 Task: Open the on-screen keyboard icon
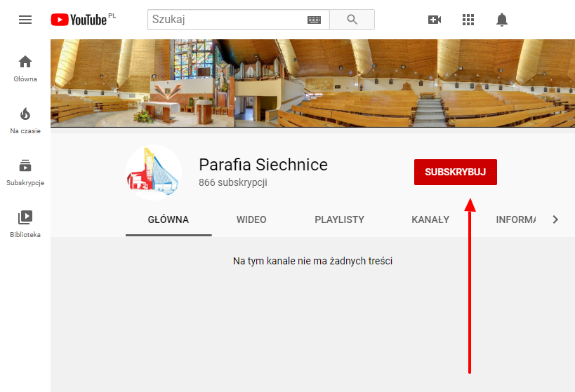click(314, 20)
